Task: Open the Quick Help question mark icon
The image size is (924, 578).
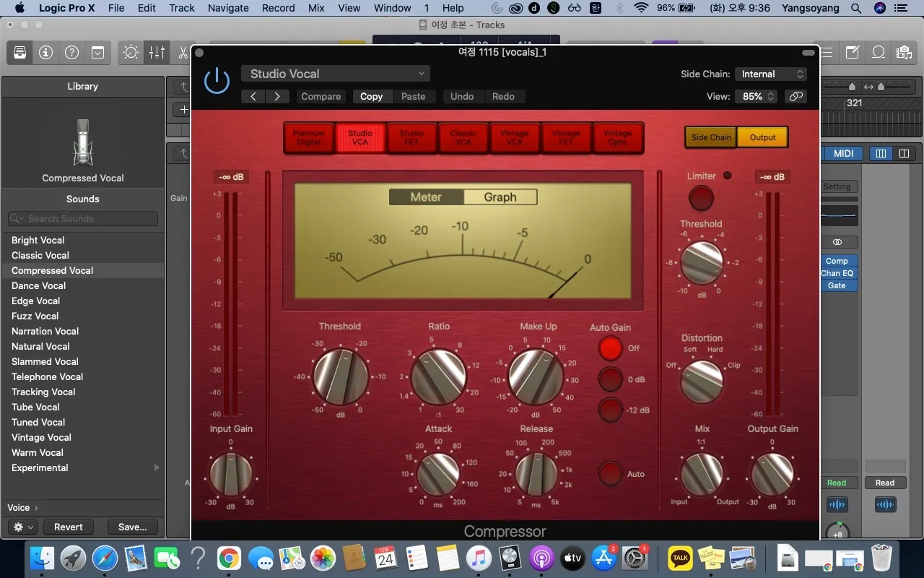Action: 71,53
